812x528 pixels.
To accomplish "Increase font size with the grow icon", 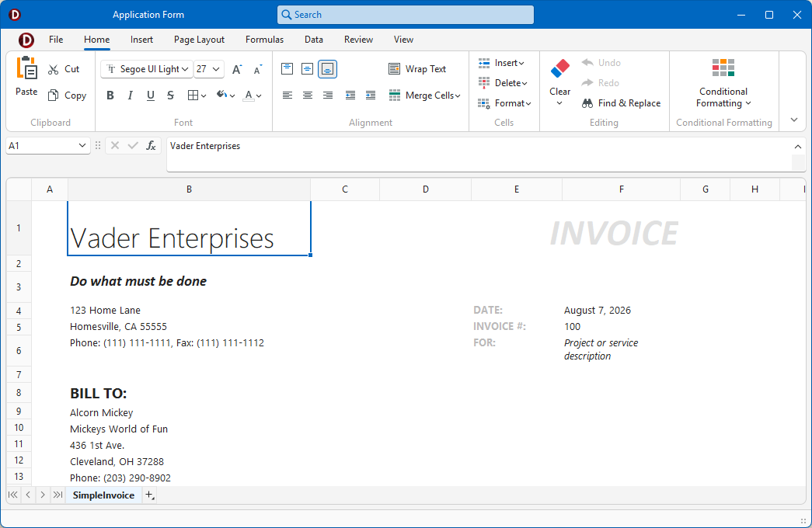I will (x=237, y=69).
